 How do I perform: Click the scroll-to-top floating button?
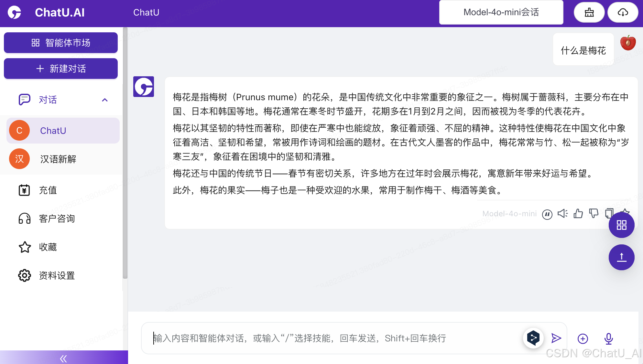621,257
